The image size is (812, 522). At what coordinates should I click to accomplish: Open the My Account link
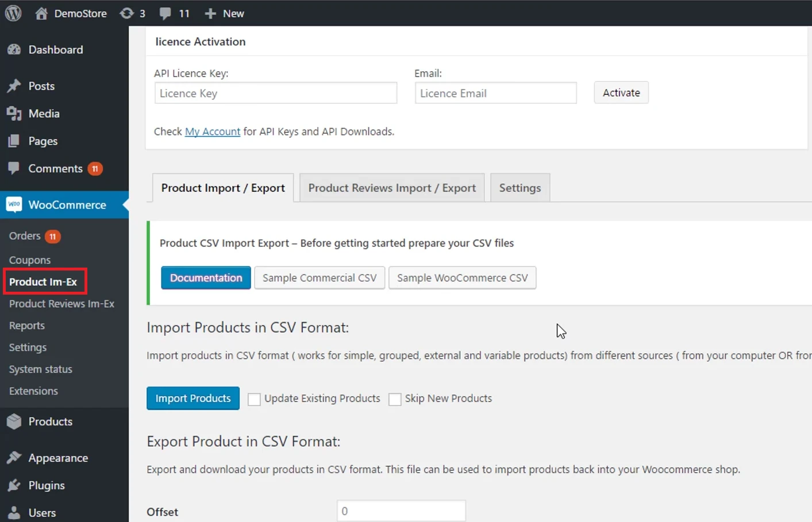212,132
